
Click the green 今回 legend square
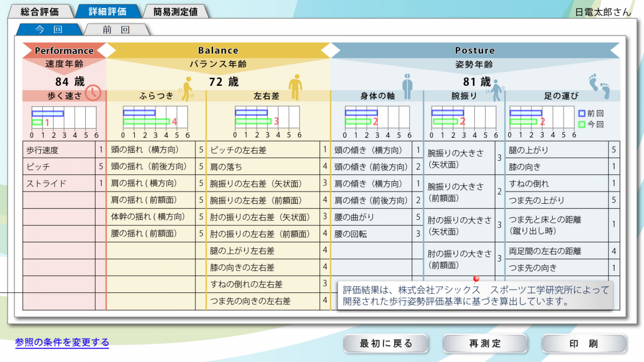click(x=582, y=124)
